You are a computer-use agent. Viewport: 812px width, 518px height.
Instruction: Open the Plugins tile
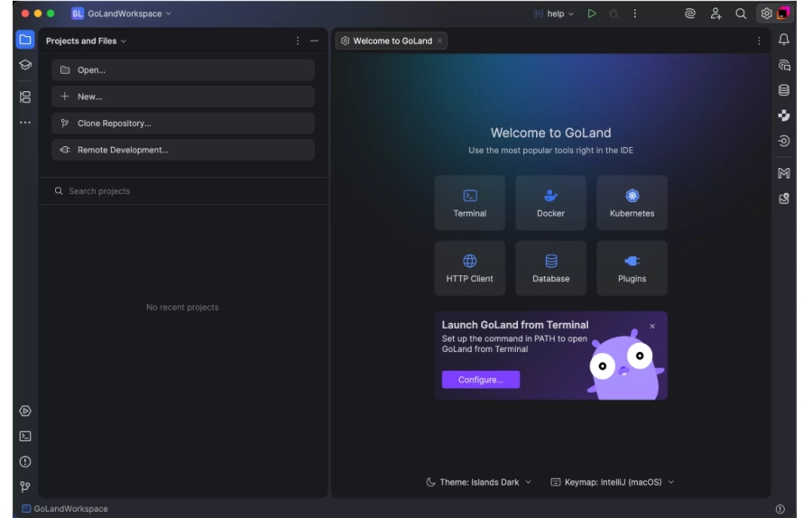click(632, 268)
